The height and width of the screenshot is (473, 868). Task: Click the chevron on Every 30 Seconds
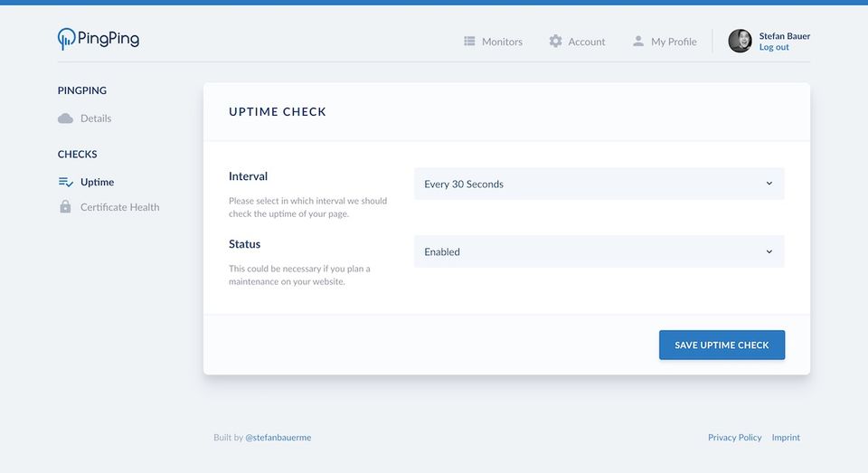[769, 184]
